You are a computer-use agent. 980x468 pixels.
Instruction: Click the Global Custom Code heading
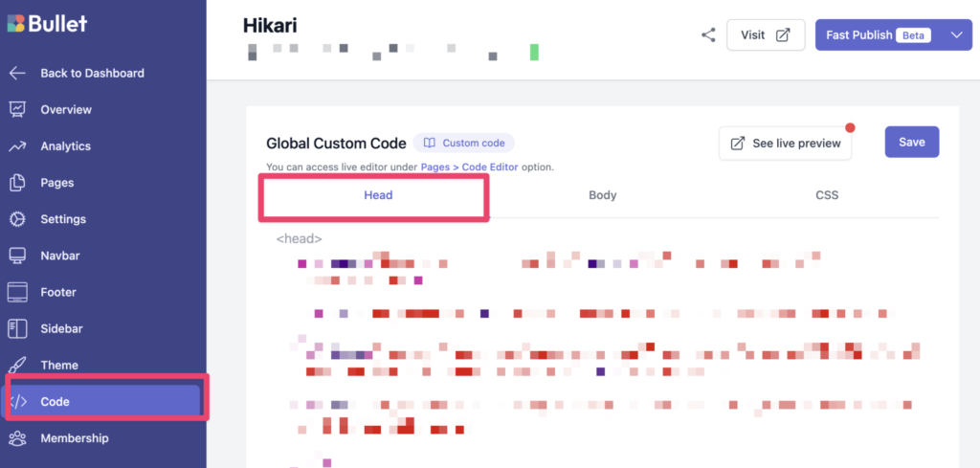(x=336, y=144)
